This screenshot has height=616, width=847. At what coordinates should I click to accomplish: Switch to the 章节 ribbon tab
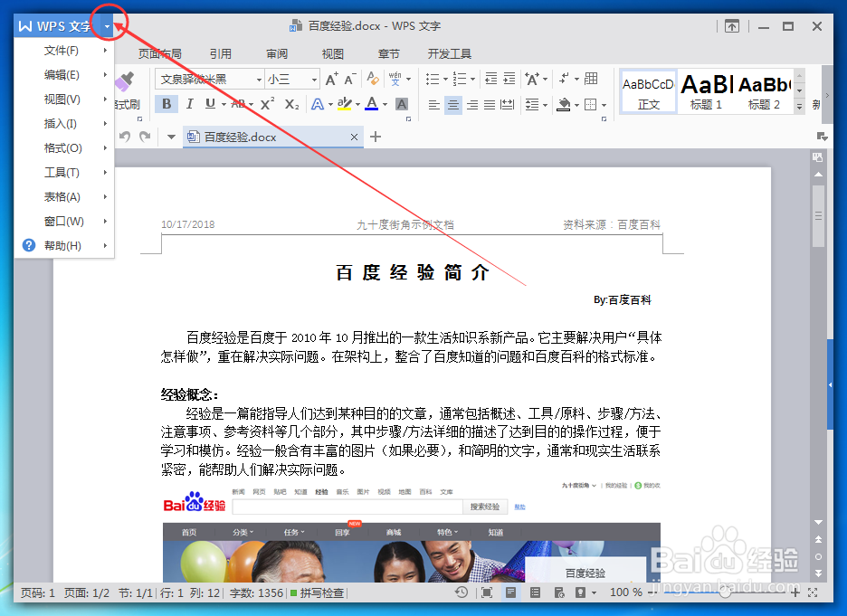pos(388,54)
